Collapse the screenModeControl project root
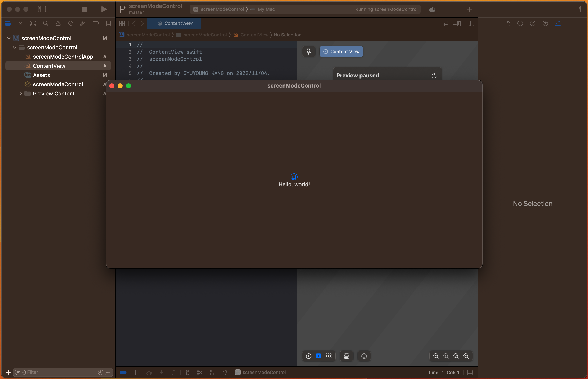This screenshot has height=379, width=588. 9,38
